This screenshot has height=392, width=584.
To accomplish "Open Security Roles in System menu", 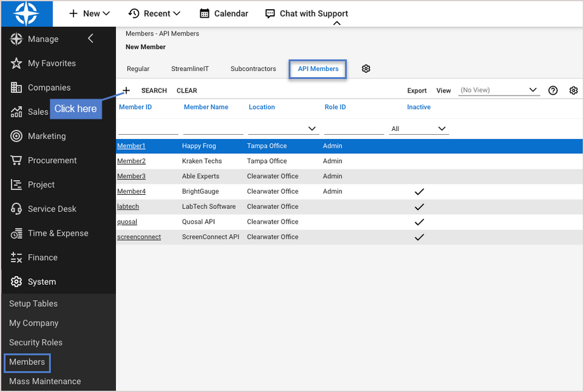I will pos(36,342).
